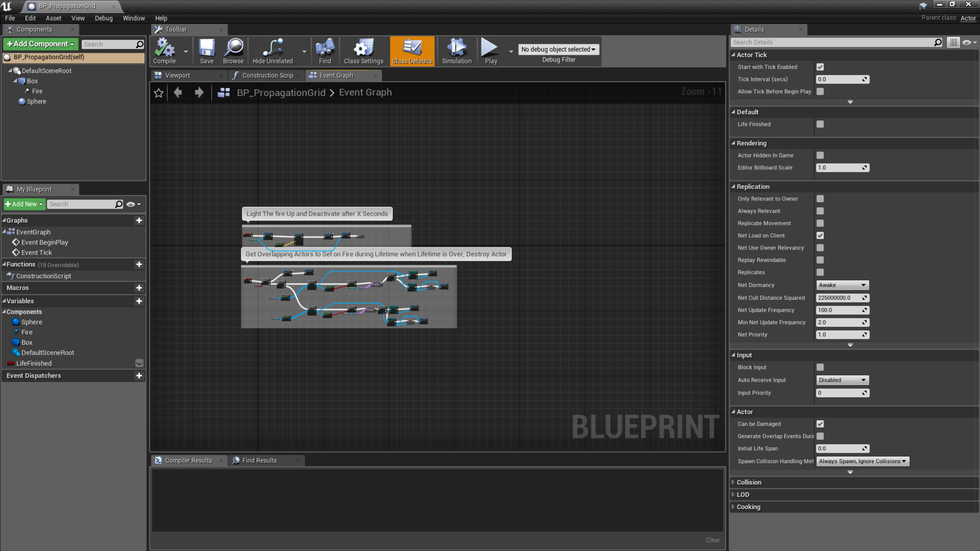This screenshot has width=980, height=551.
Task: Add a new macro with plus
Action: (139, 288)
